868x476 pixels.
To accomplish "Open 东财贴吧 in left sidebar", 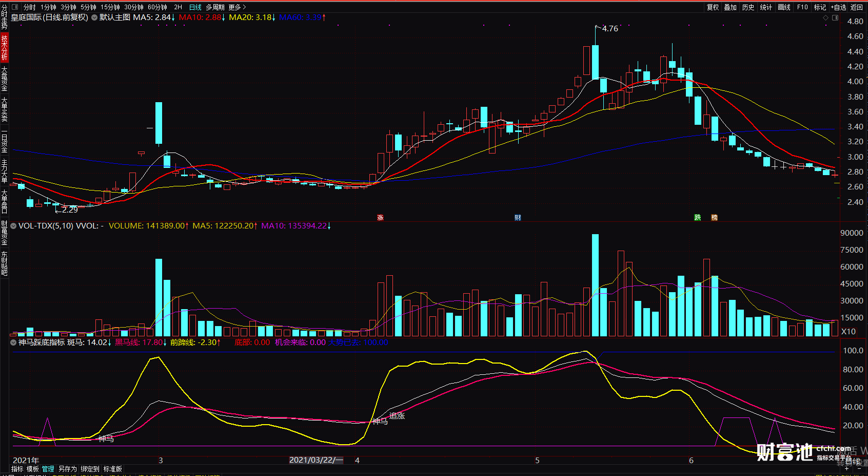I will point(4,263).
